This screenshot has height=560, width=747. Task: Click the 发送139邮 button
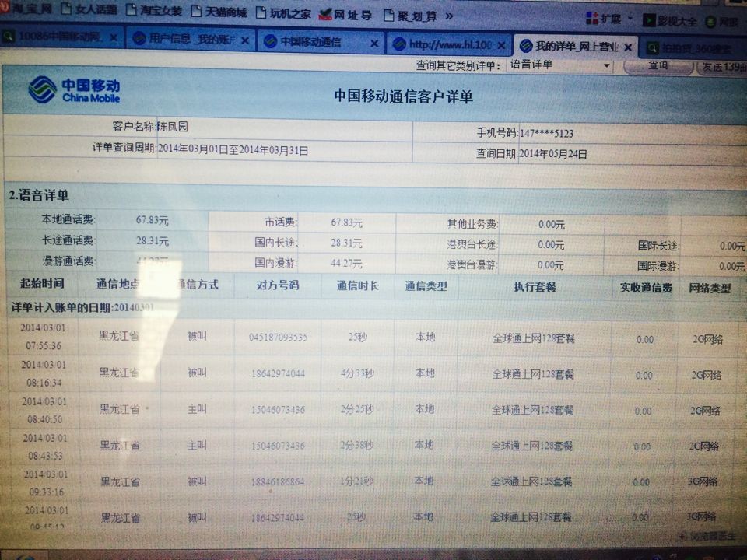[722, 67]
